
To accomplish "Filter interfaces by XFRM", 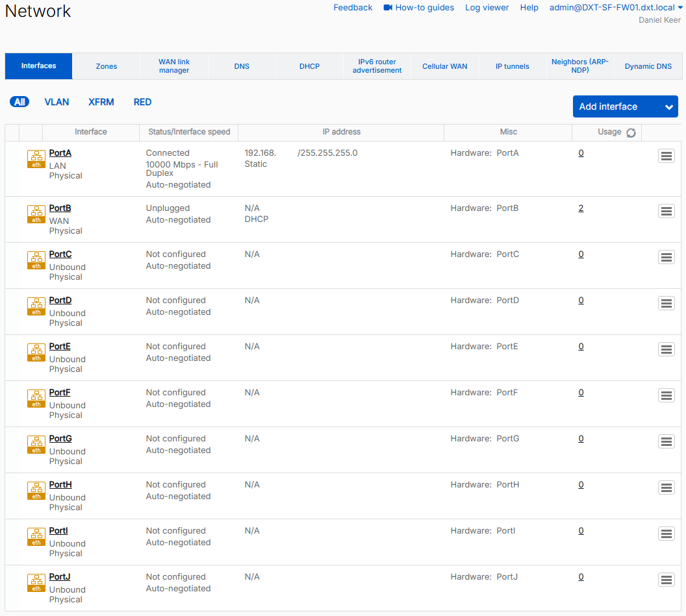I will click(101, 102).
